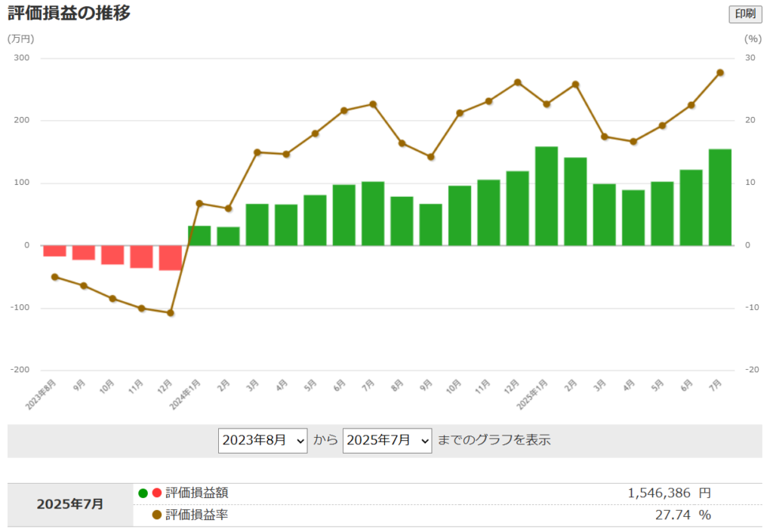Click the (万円) axis unit label
Image resolution: width=773 pixels, height=532 pixels.
pos(20,39)
